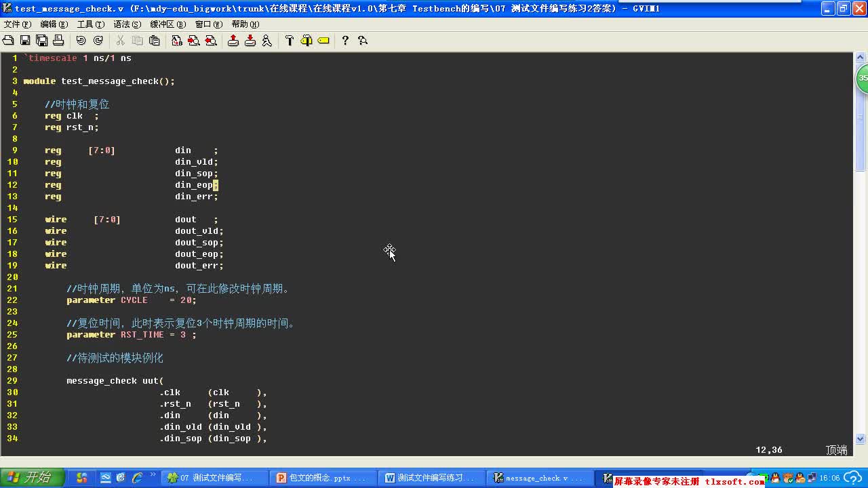This screenshot has height=488, width=868.
Task: Click the Jump to Tag yellow icon
Action: (x=323, y=41)
